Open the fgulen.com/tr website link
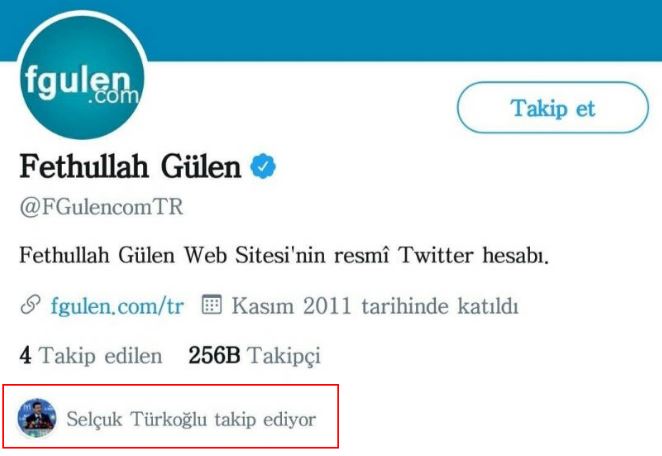Screen dimensions: 662x456 [117, 306]
